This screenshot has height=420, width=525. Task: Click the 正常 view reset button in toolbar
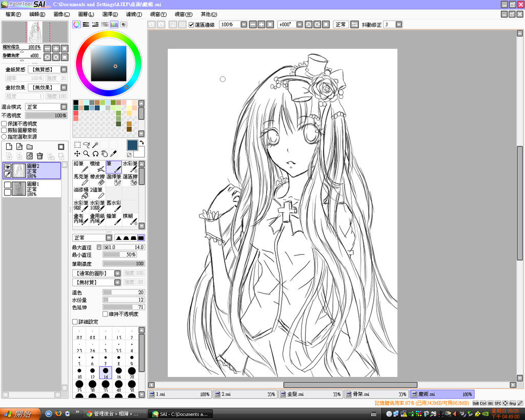tap(341, 25)
